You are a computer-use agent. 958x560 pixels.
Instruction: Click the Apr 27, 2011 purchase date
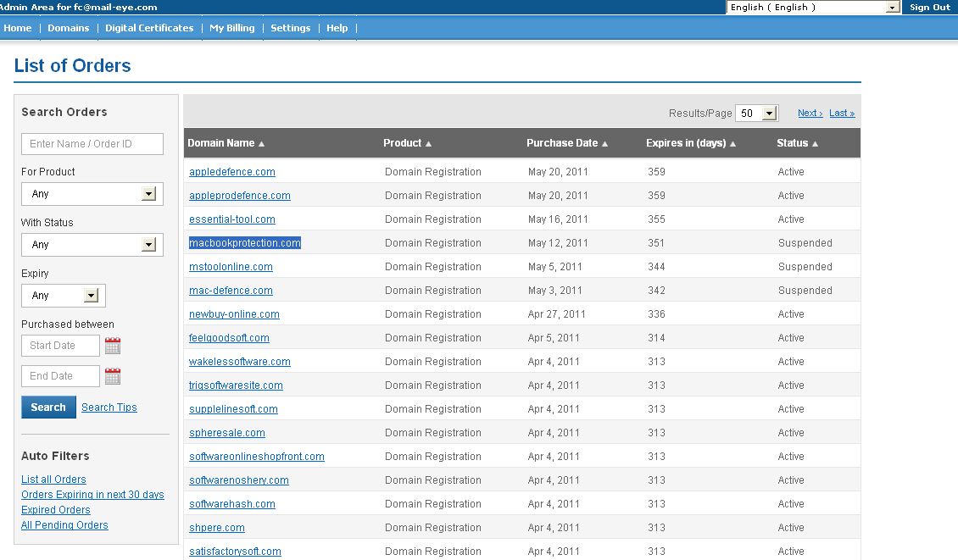[x=557, y=314]
